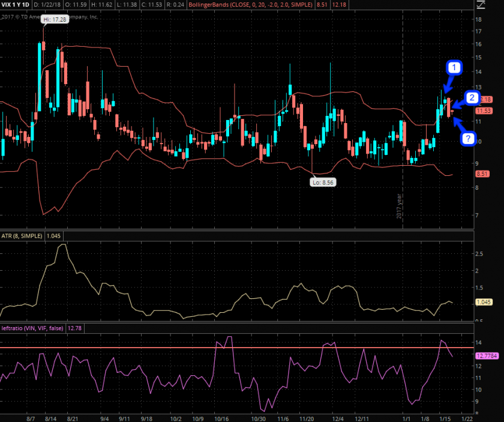Click the VIX 1 Y 1D symbol label
504x422 pixels.
click(x=15, y=5)
